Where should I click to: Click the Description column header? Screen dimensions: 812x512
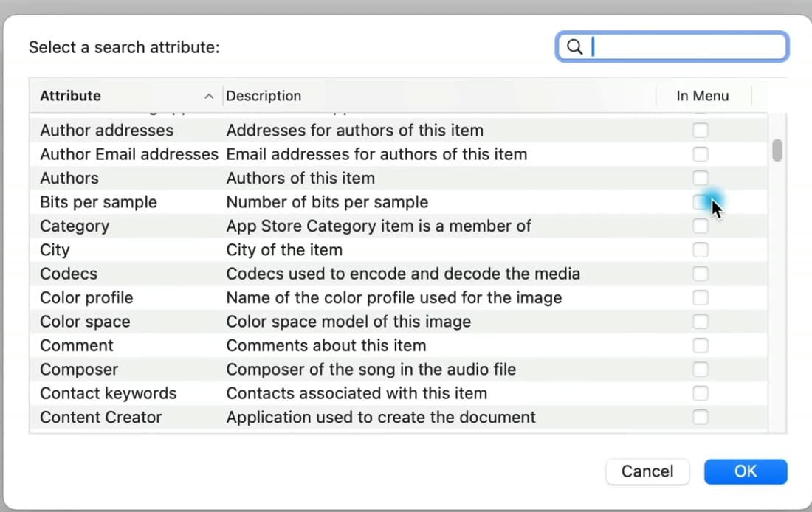click(x=439, y=96)
